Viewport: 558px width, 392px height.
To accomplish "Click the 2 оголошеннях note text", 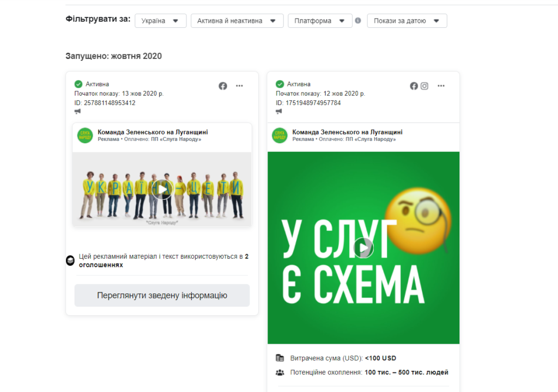I will 163,261.
